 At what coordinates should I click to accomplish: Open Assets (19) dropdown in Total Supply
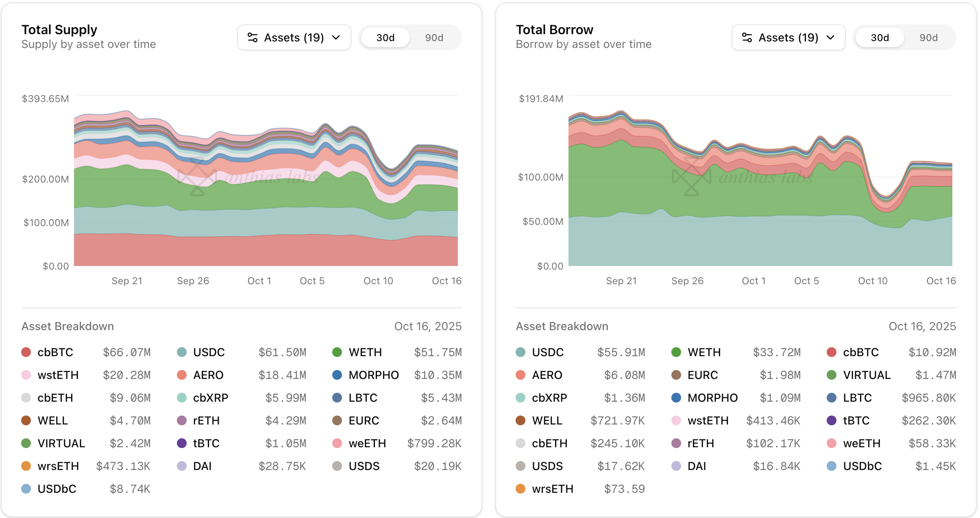[x=294, y=38]
